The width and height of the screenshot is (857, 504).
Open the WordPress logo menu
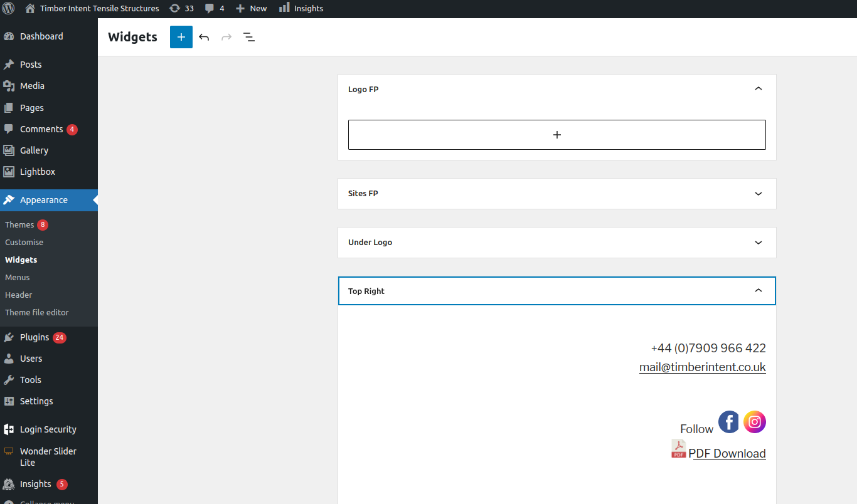[9, 8]
